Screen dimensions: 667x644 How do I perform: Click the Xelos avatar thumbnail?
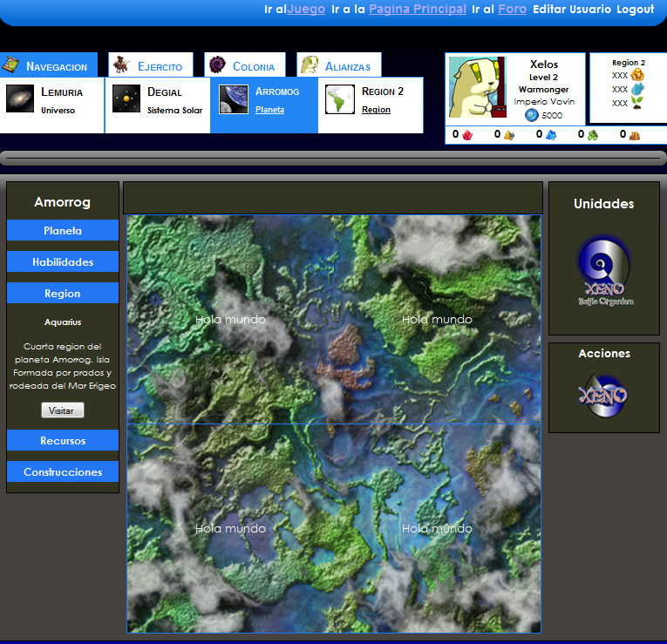[x=477, y=87]
